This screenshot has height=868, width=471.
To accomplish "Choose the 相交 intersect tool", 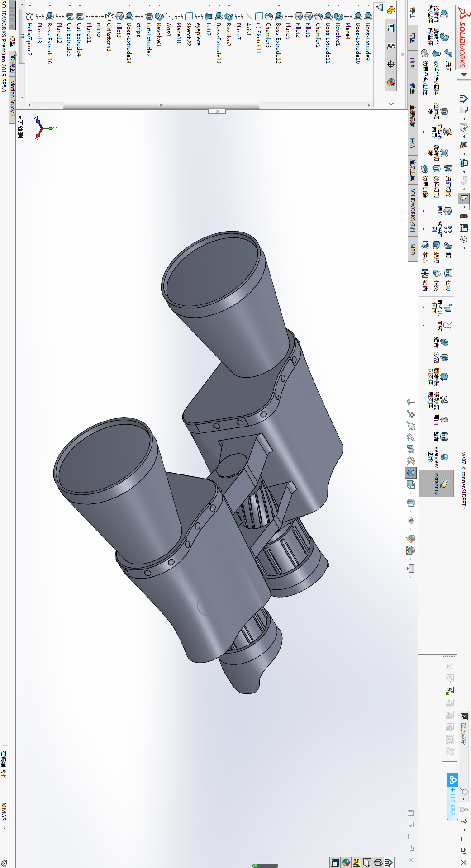I will pyautogui.click(x=436, y=280).
